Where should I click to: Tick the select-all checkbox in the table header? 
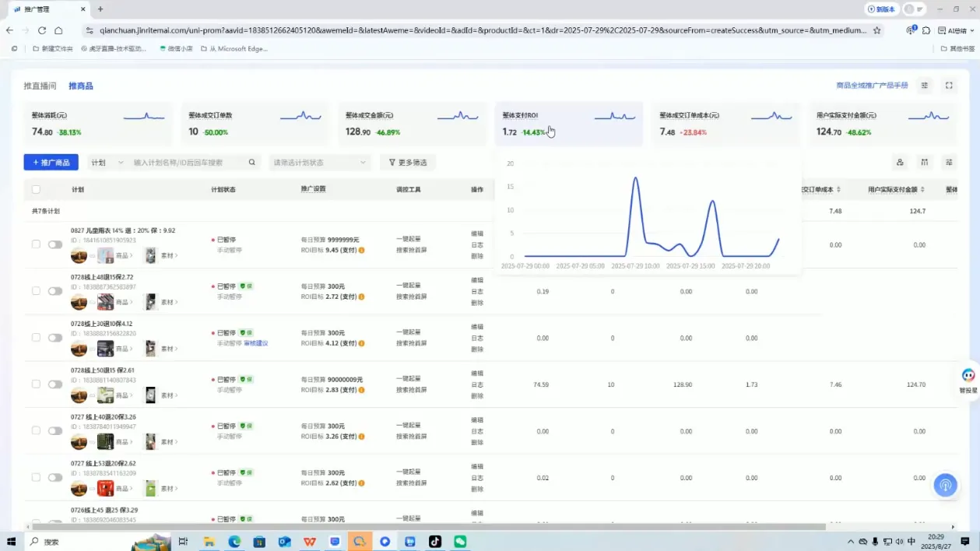(x=36, y=189)
